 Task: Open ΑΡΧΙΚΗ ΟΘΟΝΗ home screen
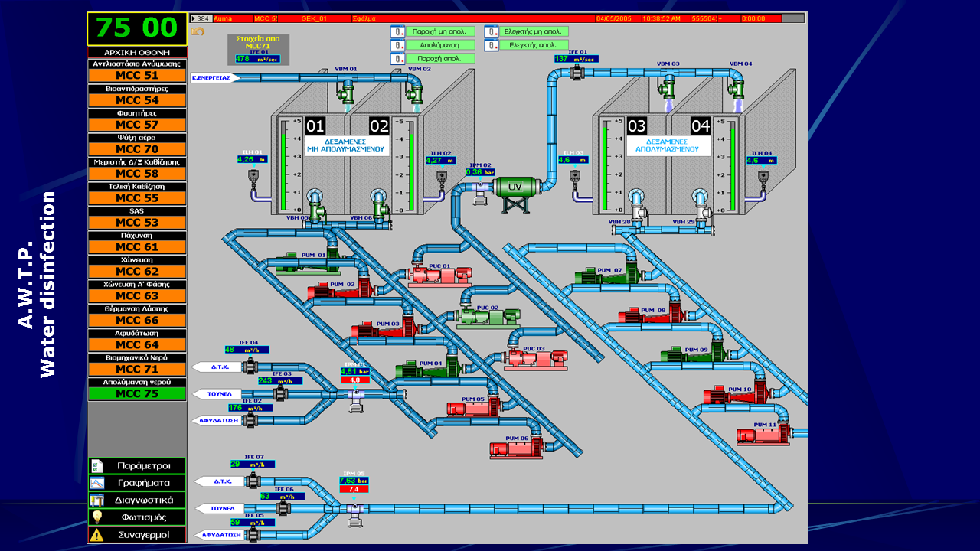pos(137,52)
